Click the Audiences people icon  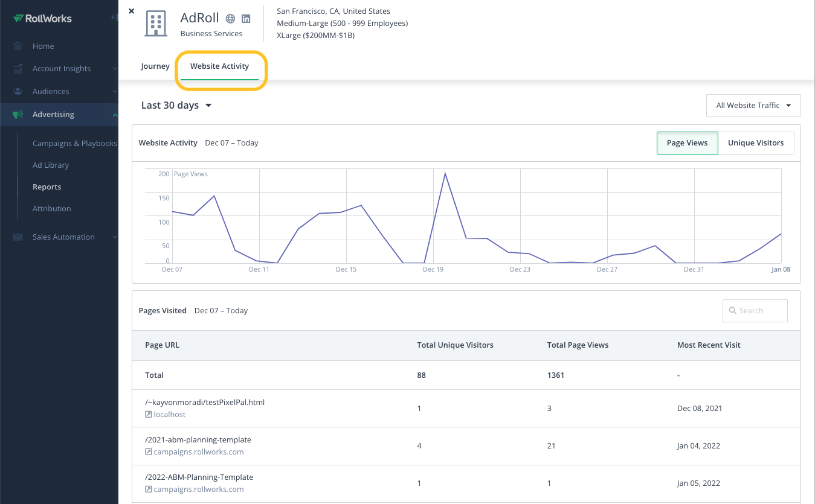coord(18,91)
